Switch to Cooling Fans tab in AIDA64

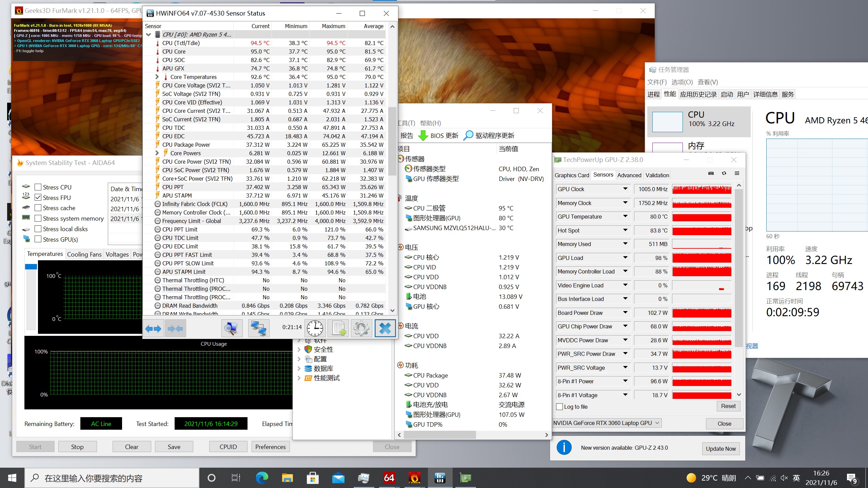click(x=84, y=255)
